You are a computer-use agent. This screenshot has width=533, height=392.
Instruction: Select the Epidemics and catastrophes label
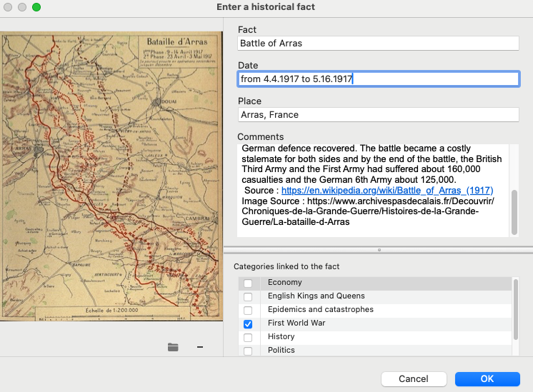[321, 309]
